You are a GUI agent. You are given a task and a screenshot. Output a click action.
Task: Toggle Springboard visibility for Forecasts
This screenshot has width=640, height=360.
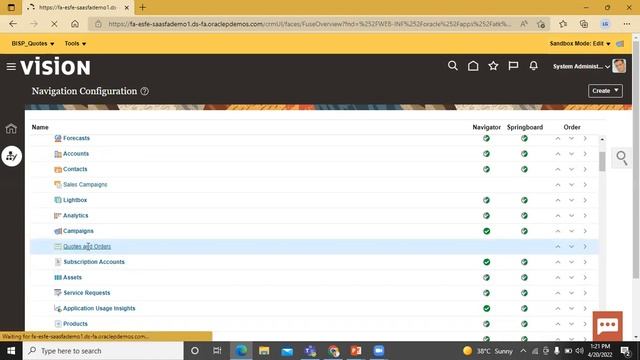click(524, 138)
